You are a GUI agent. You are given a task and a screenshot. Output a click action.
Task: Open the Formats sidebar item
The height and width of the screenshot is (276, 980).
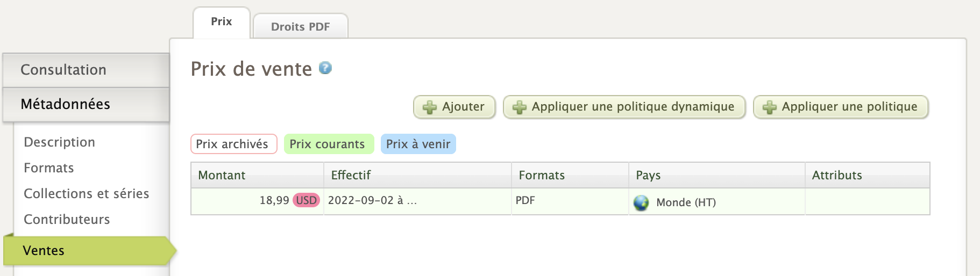click(x=48, y=168)
